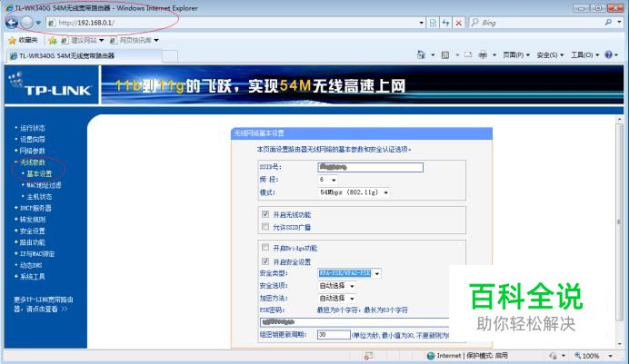Click the Refresh page icon
629x364 pixels.
tap(445, 23)
